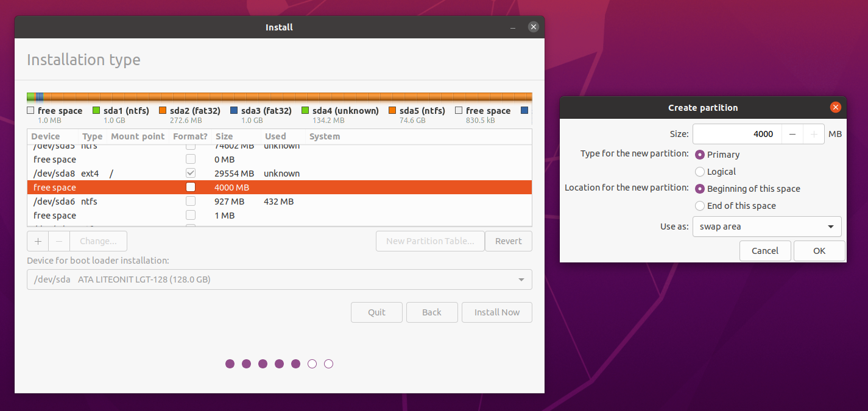
Task: Open the boot loader device dropdown
Action: [x=280, y=279]
